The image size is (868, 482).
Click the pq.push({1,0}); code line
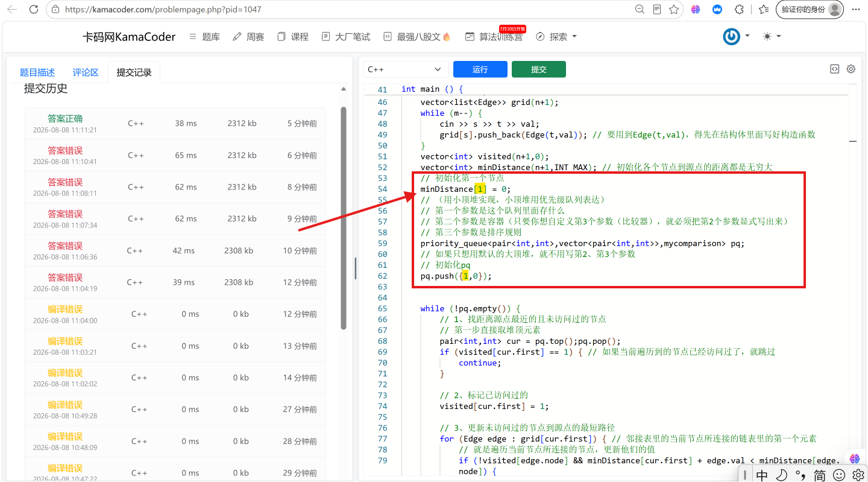point(456,276)
